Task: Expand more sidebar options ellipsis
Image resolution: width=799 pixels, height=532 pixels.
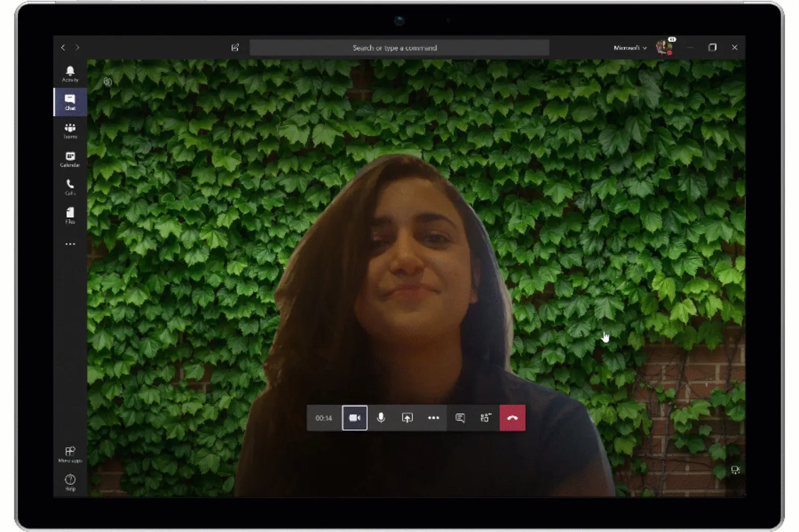Action: [x=70, y=244]
